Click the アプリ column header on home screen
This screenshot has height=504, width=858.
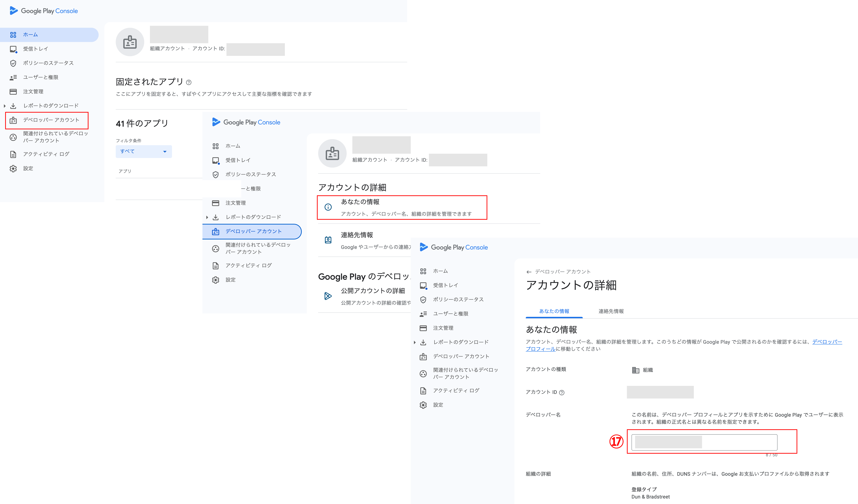pos(125,171)
